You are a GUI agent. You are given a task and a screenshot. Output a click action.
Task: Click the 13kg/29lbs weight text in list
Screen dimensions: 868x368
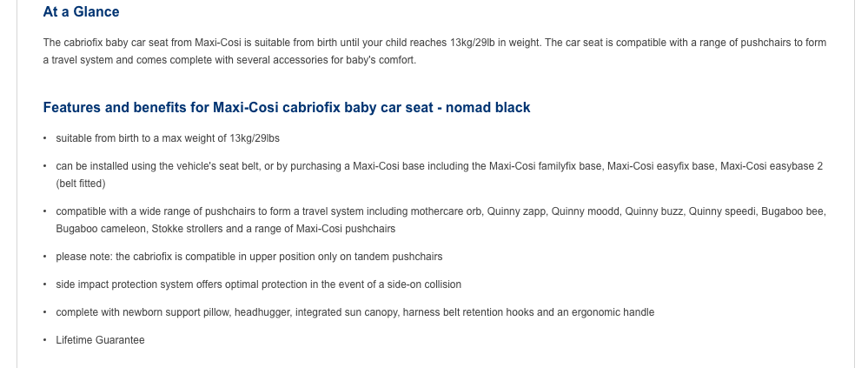255,138
